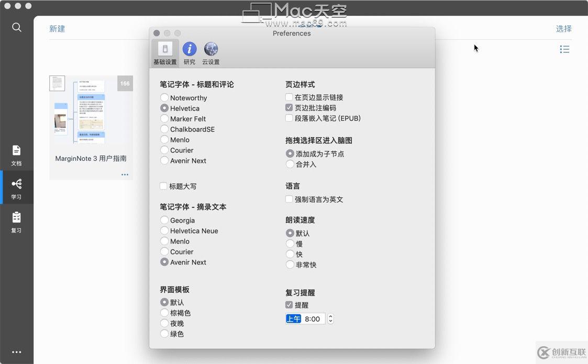Screen dimensions: 588x364
Task: Disable the 提醒 review reminder
Action: tap(289, 305)
